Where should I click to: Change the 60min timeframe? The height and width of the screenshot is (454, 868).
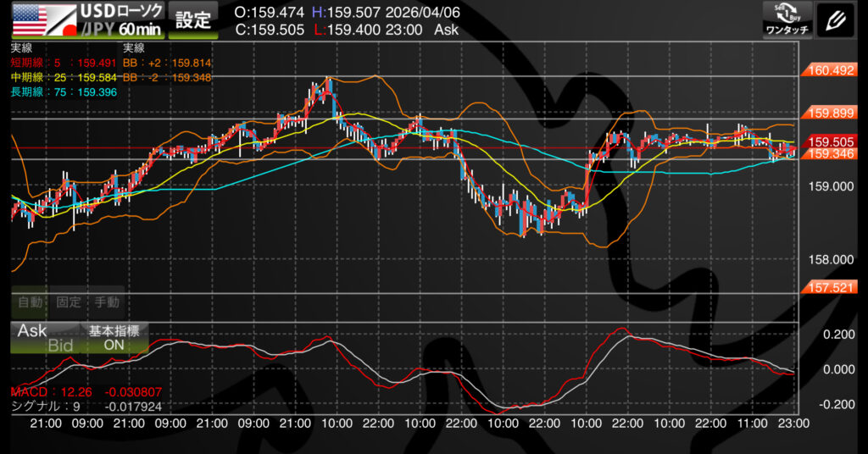coord(141,30)
